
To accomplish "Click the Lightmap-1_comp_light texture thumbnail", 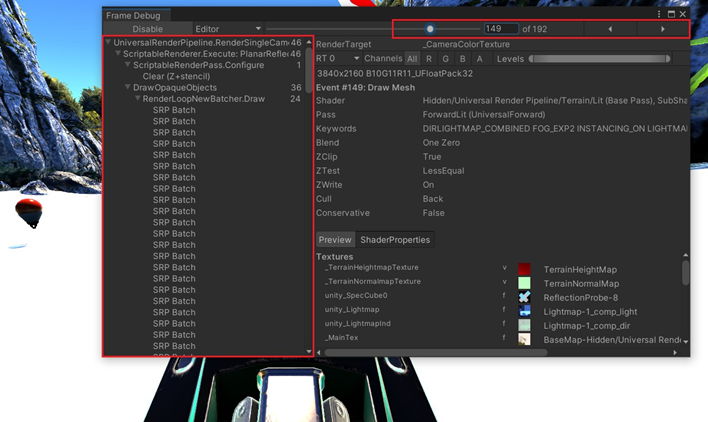I will (x=524, y=311).
